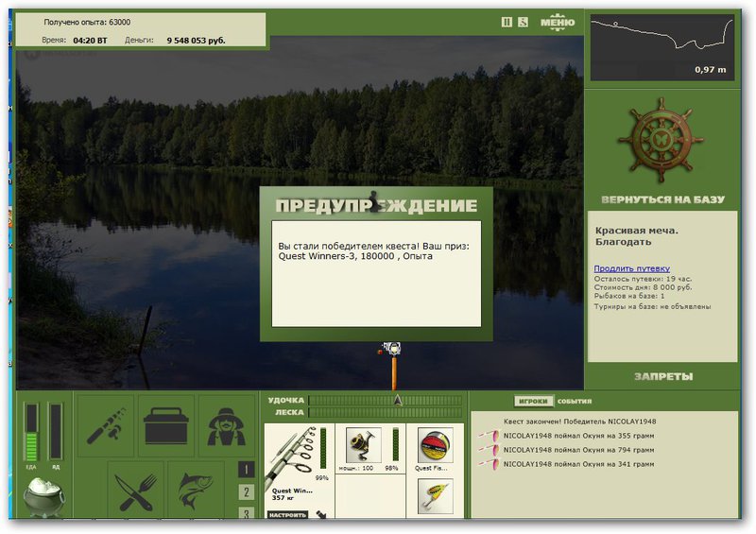Click the УДОЧКА rod tension bar
The height and width of the screenshot is (534, 756).
385,401
